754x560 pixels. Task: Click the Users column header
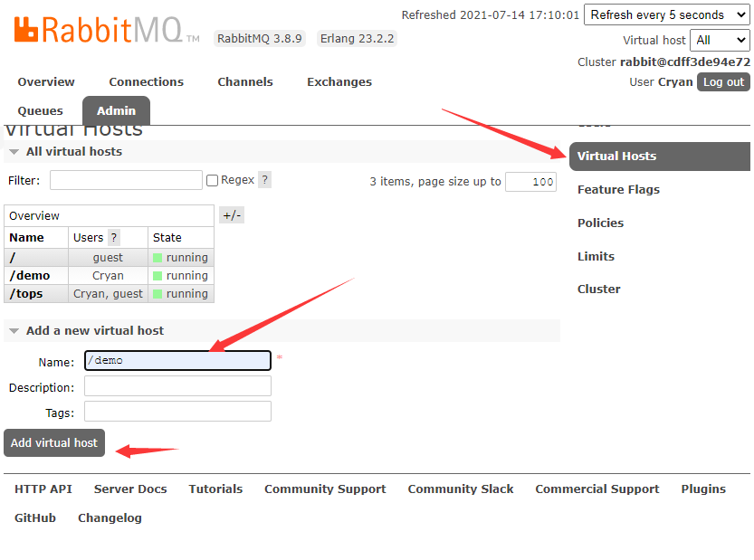pyautogui.click(x=88, y=237)
